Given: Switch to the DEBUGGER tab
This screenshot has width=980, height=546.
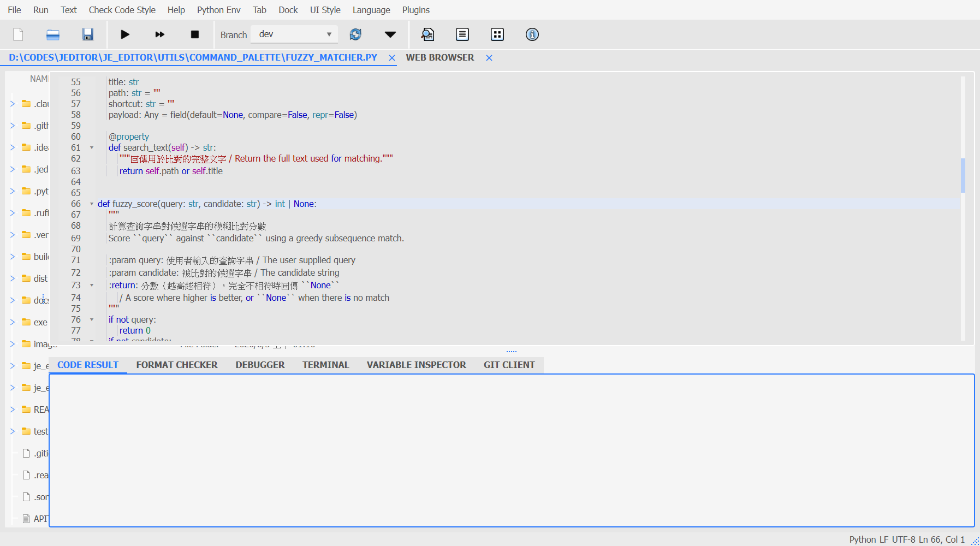Looking at the screenshot, I should [260, 365].
